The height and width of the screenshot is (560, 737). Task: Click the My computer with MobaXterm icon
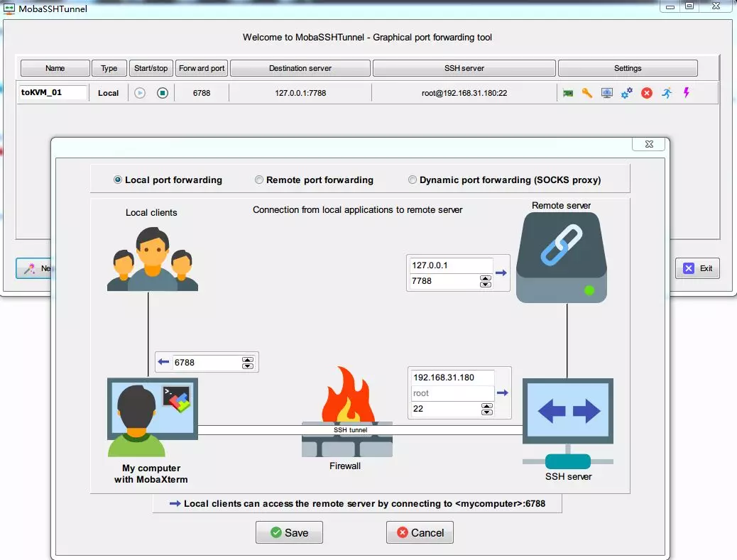(152, 417)
